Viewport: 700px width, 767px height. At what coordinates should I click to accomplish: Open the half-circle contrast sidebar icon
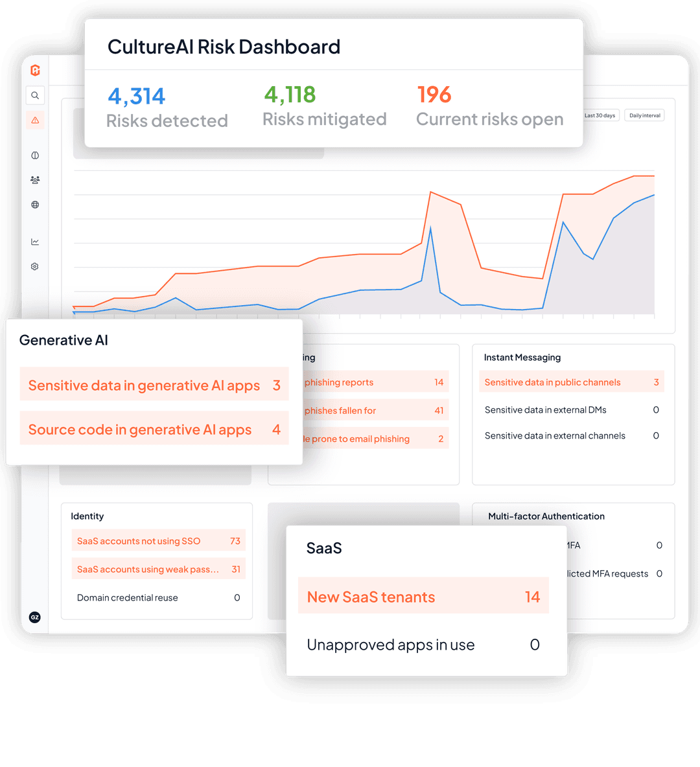[35, 155]
